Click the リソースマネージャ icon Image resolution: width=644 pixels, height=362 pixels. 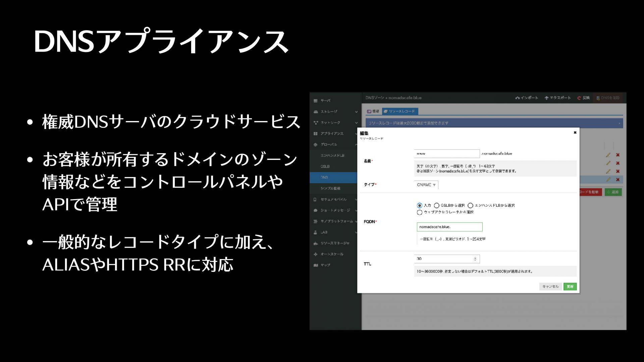click(316, 243)
